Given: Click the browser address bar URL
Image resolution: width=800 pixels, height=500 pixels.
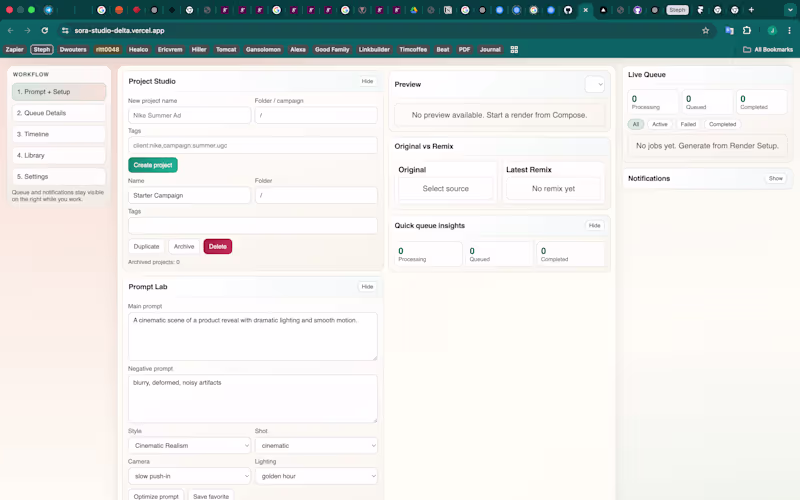Looking at the screenshot, I should coord(119,31).
